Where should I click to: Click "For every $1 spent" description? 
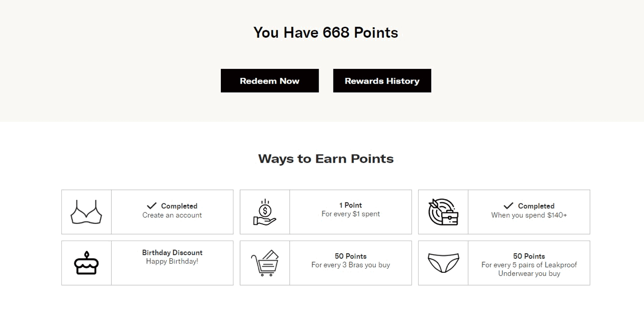(351, 214)
